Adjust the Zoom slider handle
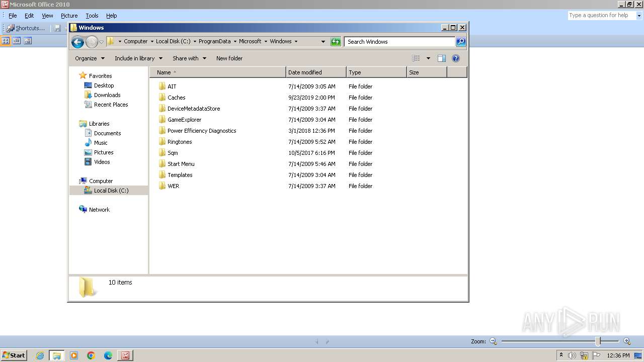The height and width of the screenshot is (362, 644). click(598, 341)
